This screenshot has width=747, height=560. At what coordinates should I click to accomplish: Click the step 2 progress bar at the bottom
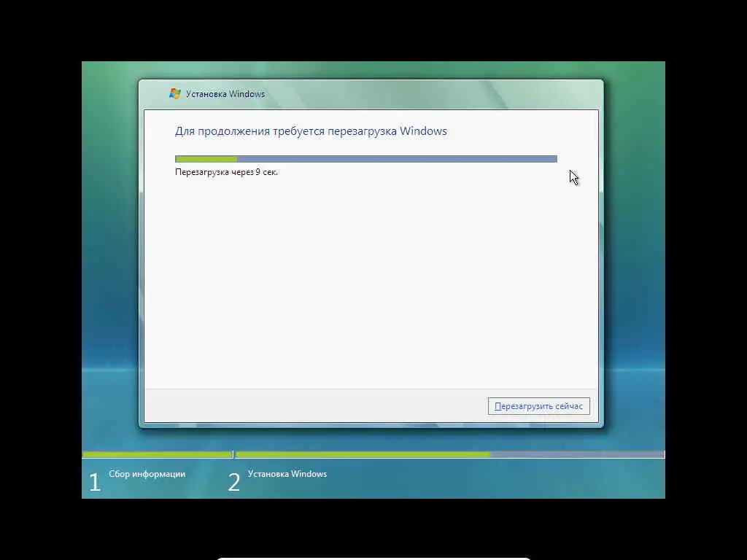point(450,455)
